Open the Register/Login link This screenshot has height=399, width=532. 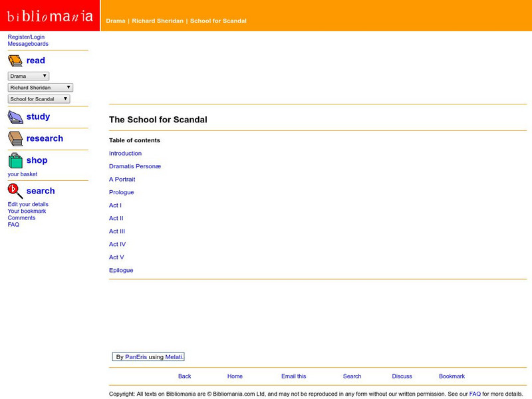[x=26, y=37]
